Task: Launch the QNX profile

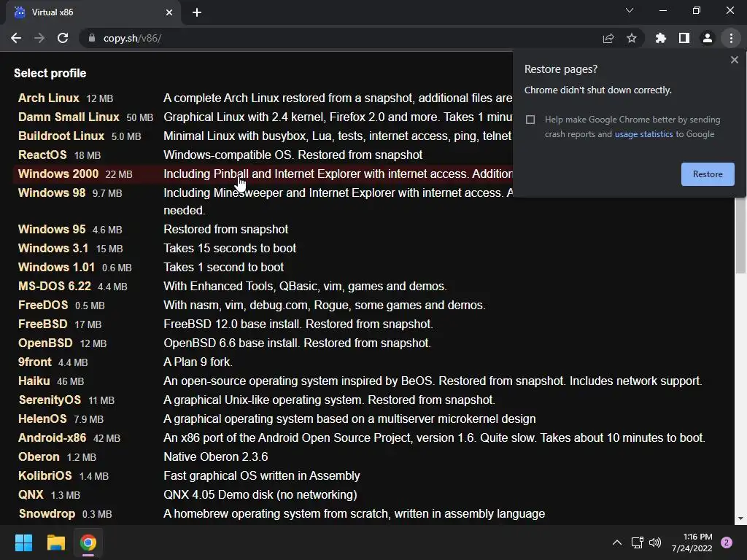Action: [31, 496]
